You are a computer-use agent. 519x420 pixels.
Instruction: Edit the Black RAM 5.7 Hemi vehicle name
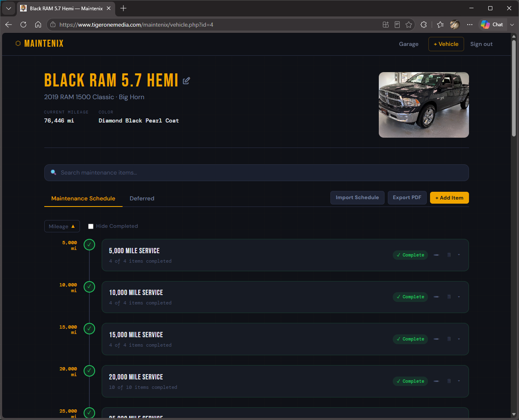tap(186, 81)
